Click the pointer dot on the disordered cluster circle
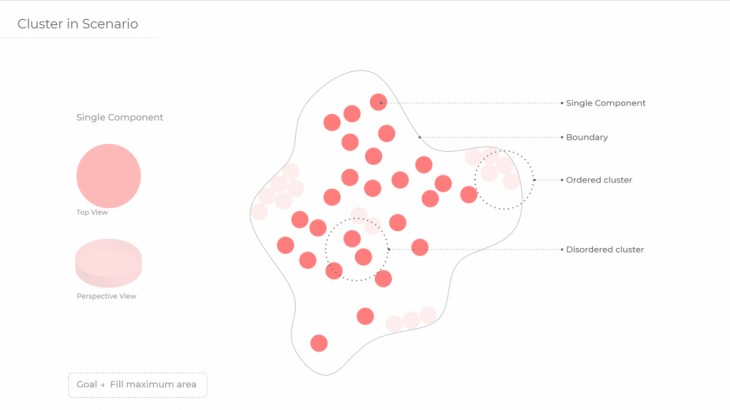This screenshot has width=730, height=410. coord(389,249)
